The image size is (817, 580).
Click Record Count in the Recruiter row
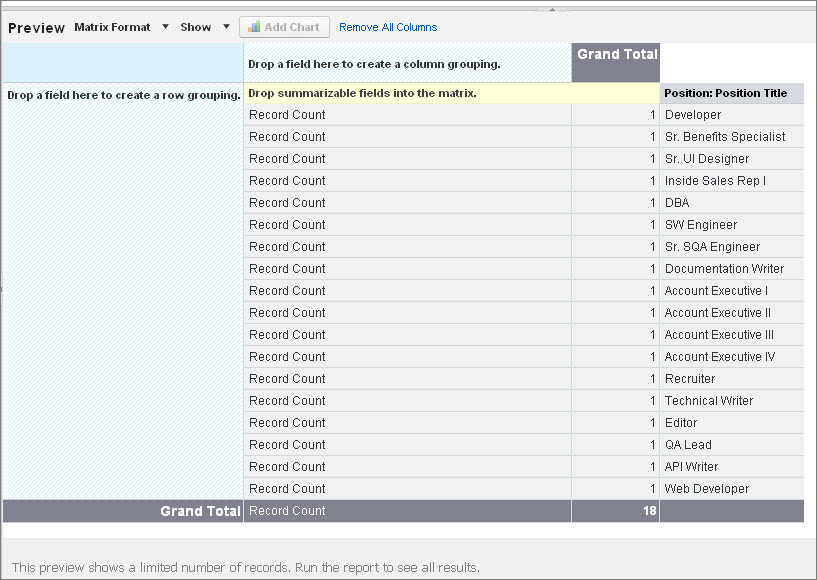click(287, 378)
